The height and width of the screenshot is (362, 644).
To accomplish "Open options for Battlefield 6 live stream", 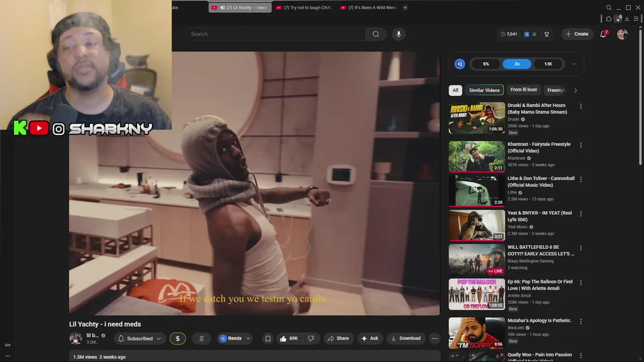I will point(581,248).
